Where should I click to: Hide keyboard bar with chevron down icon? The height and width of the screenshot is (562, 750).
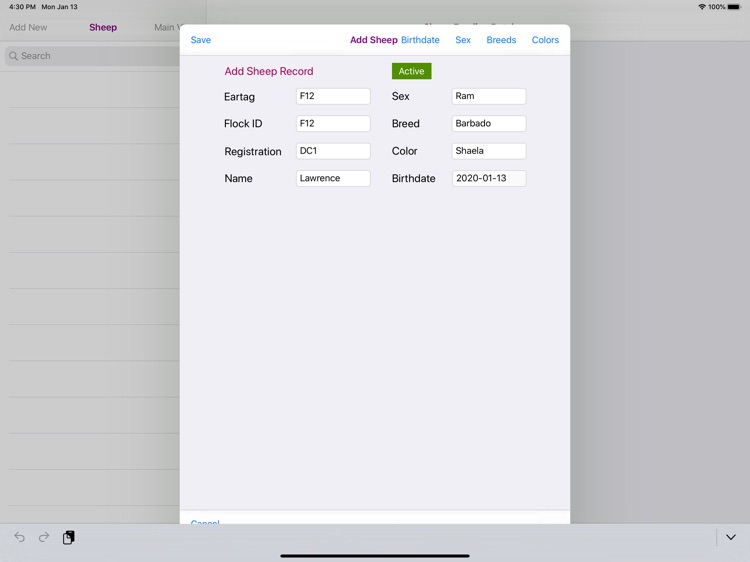tap(730, 537)
